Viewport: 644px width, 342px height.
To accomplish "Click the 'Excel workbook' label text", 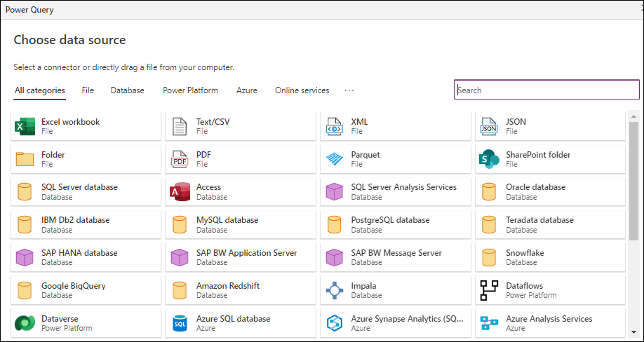I will tap(71, 122).
